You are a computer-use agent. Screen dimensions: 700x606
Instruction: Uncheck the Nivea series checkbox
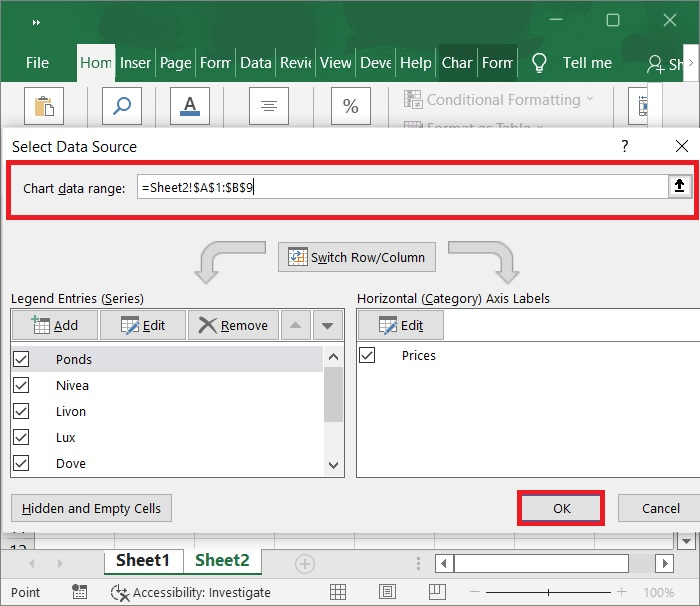(21, 385)
